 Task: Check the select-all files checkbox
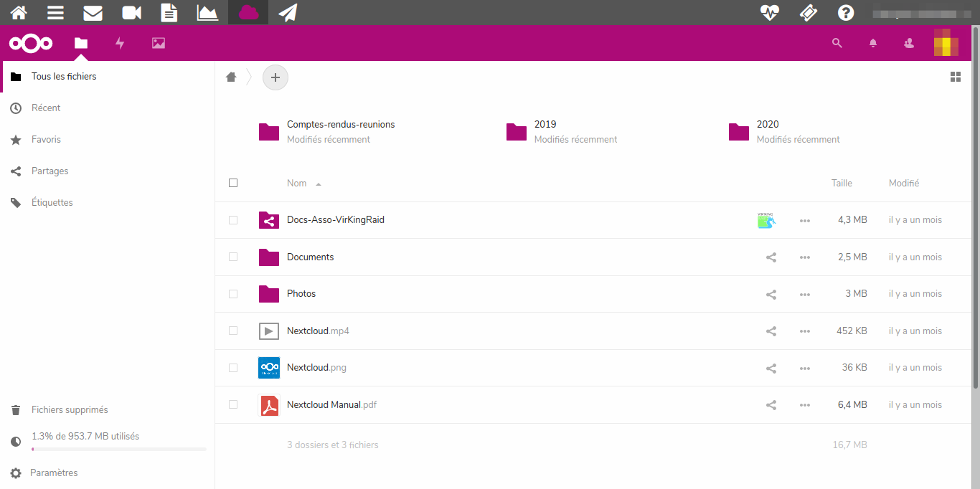coord(233,183)
